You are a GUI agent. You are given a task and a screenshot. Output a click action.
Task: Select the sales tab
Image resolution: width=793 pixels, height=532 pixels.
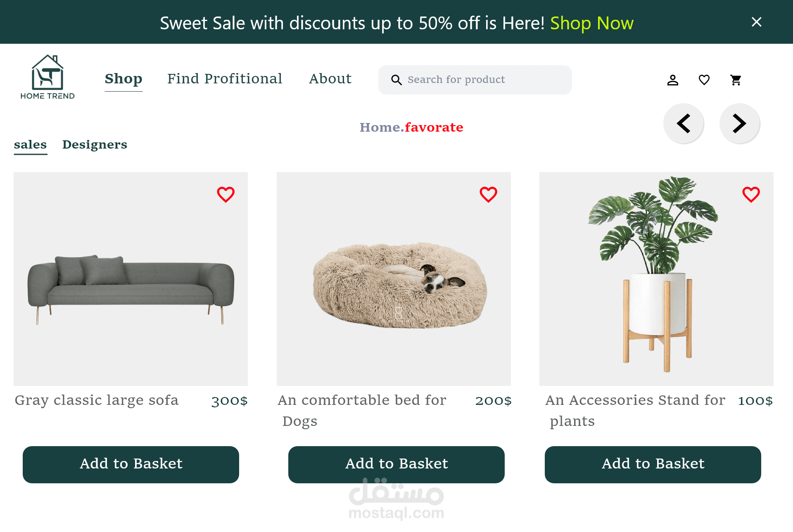[30, 144]
